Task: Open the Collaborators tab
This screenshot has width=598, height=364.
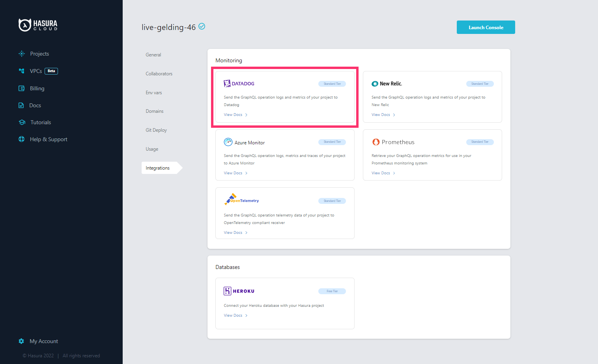Action: pos(159,73)
